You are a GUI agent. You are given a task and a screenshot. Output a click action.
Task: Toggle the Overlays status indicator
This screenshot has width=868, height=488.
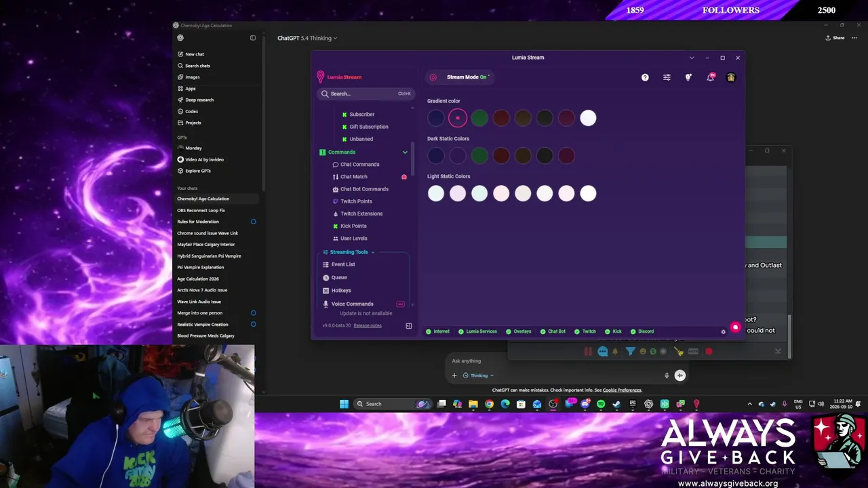(518, 331)
